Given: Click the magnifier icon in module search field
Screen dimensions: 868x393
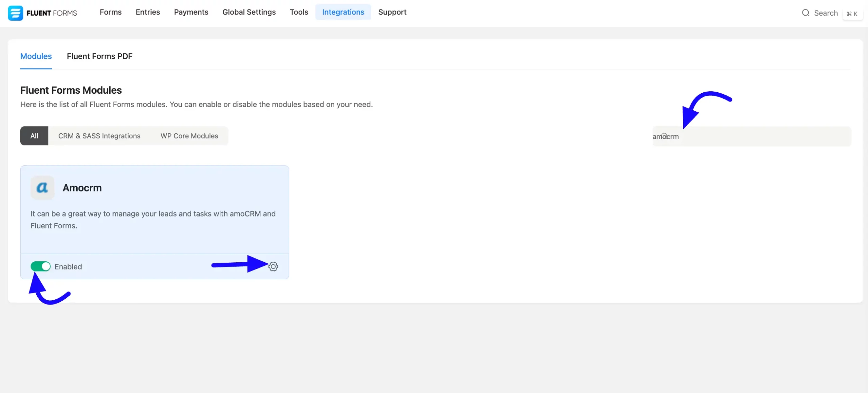Looking at the screenshot, I should tap(664, 136).
